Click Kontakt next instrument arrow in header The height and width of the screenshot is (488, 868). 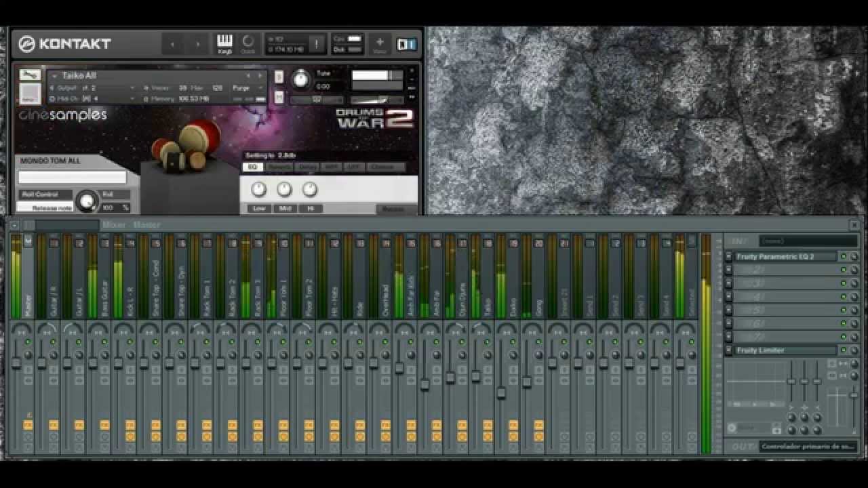click(x=198, y=44)
